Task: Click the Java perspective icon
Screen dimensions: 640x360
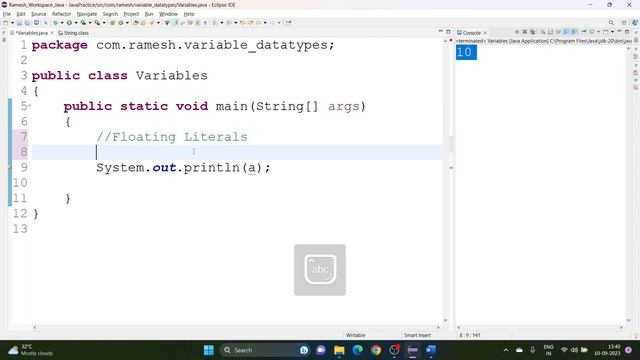Action: (635, 23)
